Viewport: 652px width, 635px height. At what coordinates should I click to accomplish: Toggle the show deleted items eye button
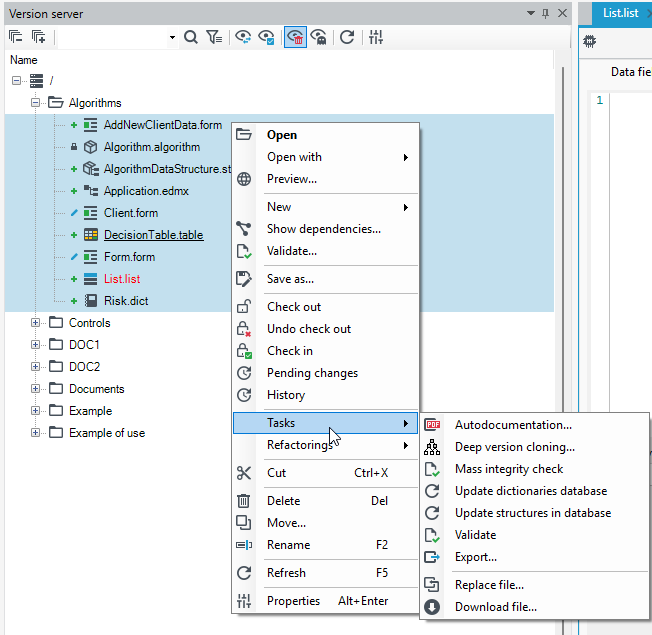pyautogui.click(x=295, y=37)
